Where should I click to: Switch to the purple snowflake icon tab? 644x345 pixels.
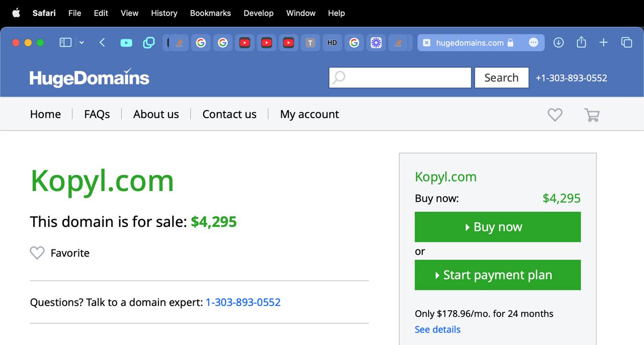[x=376, y=43]
